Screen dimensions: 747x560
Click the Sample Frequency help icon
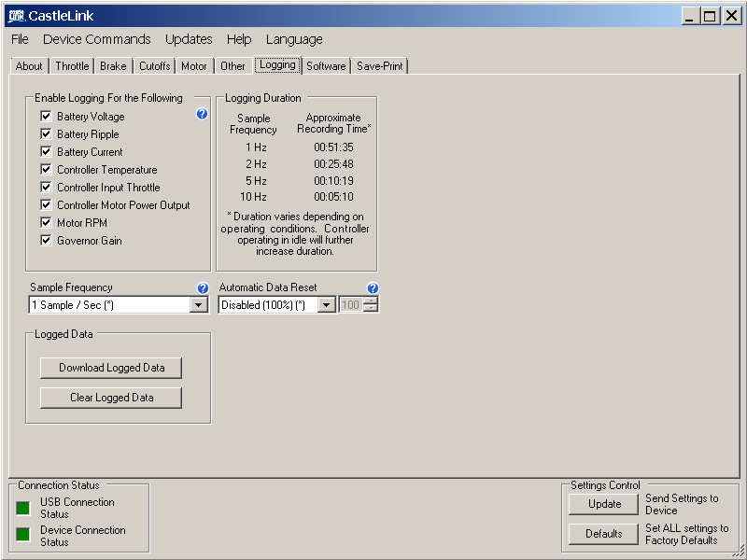(x=203, y=288)
